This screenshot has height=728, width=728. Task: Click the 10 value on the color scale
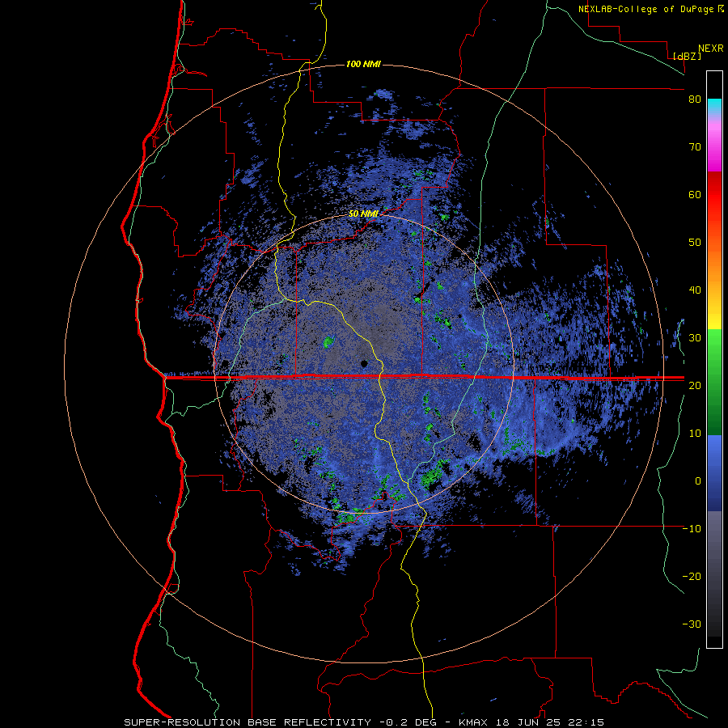click(695, 434)
